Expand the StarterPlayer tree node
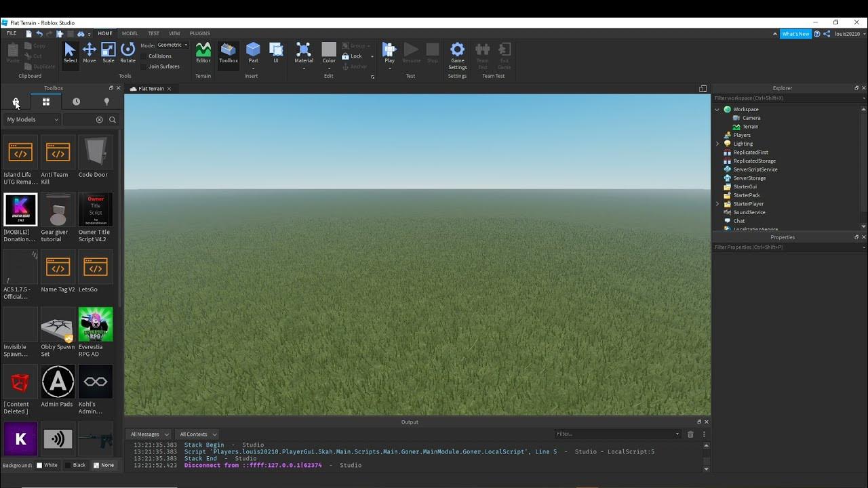868x488 pixels. pyautogui.click(x=717, y=203)
